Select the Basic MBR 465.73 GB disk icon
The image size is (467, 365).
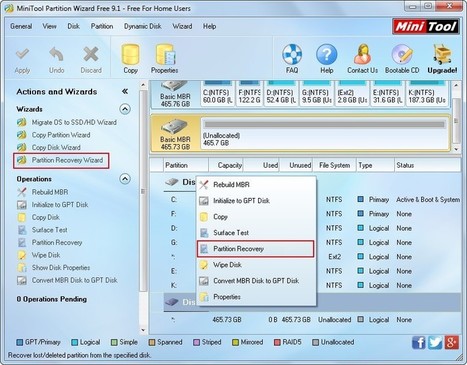click(x=175, y=134)
